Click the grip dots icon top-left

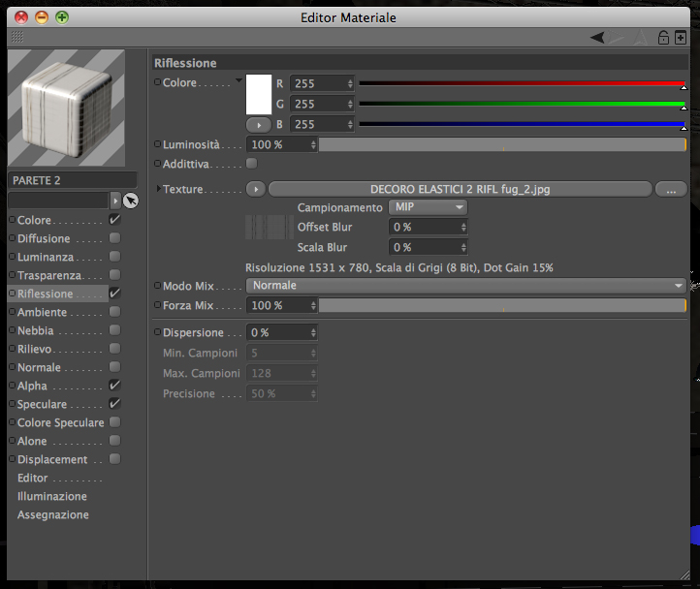coord(16,37)
